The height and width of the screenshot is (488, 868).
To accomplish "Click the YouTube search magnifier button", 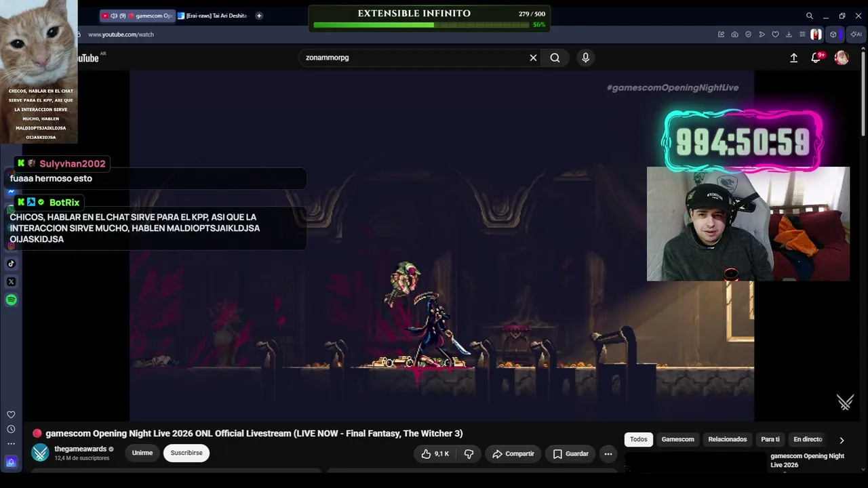I will 555,58.
